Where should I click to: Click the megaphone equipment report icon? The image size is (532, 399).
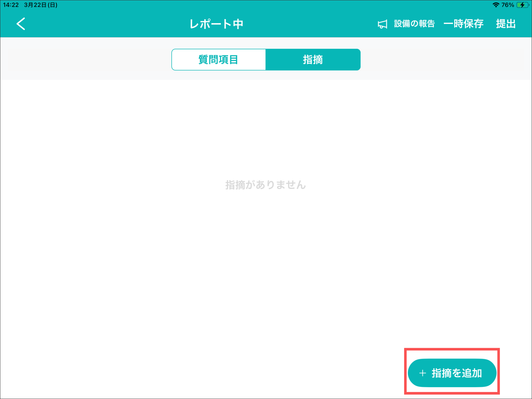point(382,24)
